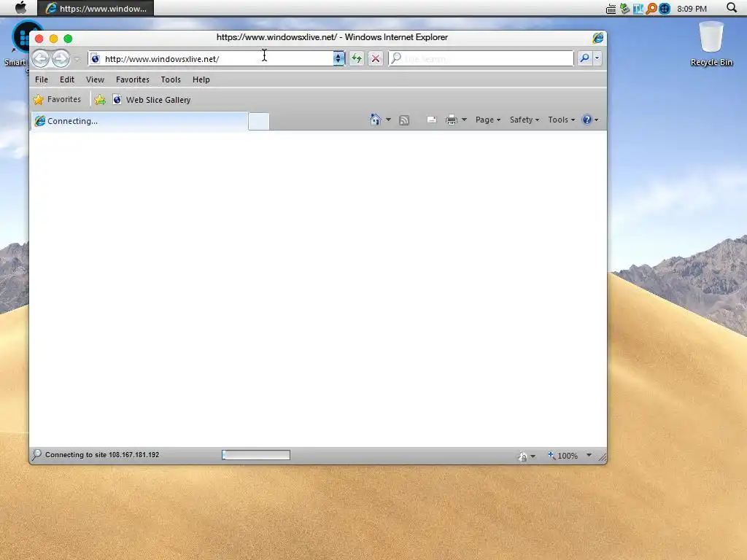Select the Connecting... tab
This screenshot has height=560, width=747.
click(139, 121)
